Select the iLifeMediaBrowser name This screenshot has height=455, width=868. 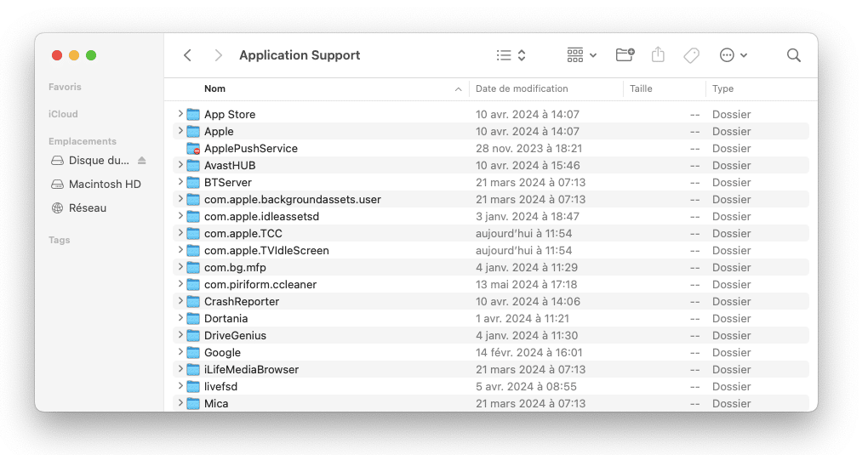[251, 370]
